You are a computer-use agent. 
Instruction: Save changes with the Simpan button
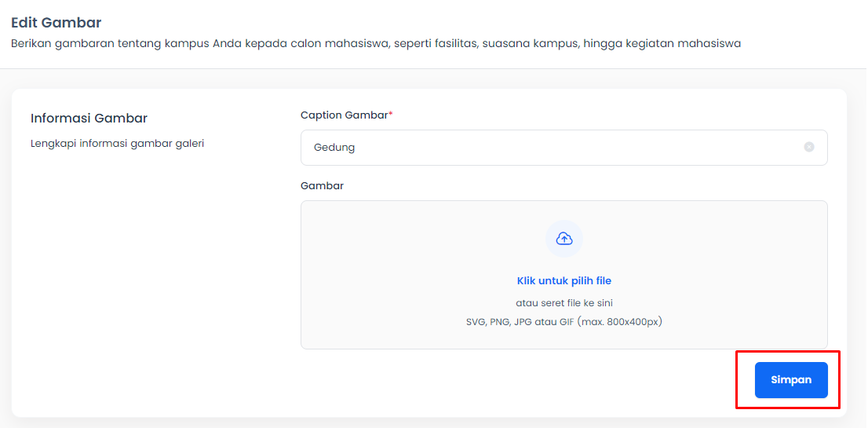[791, 380]
